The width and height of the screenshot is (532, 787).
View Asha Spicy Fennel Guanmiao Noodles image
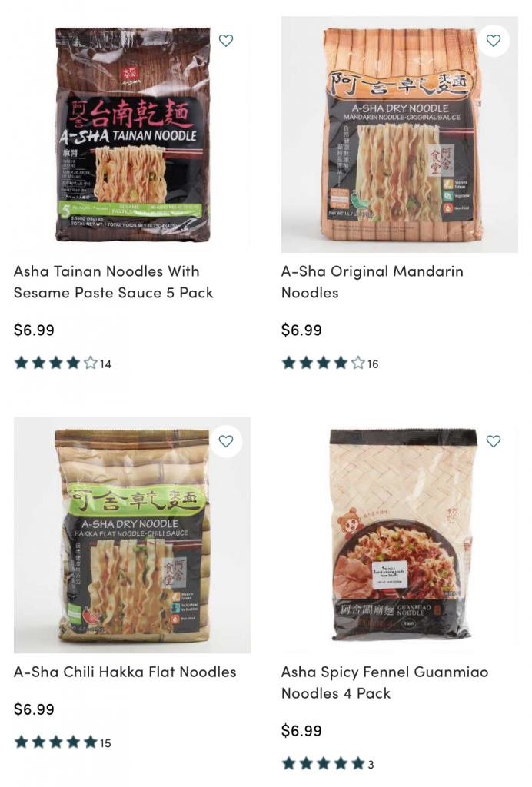[400, 535]
